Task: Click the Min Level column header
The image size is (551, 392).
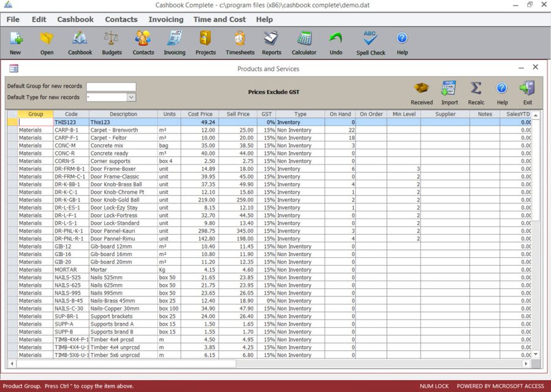Action: point(404,114)
